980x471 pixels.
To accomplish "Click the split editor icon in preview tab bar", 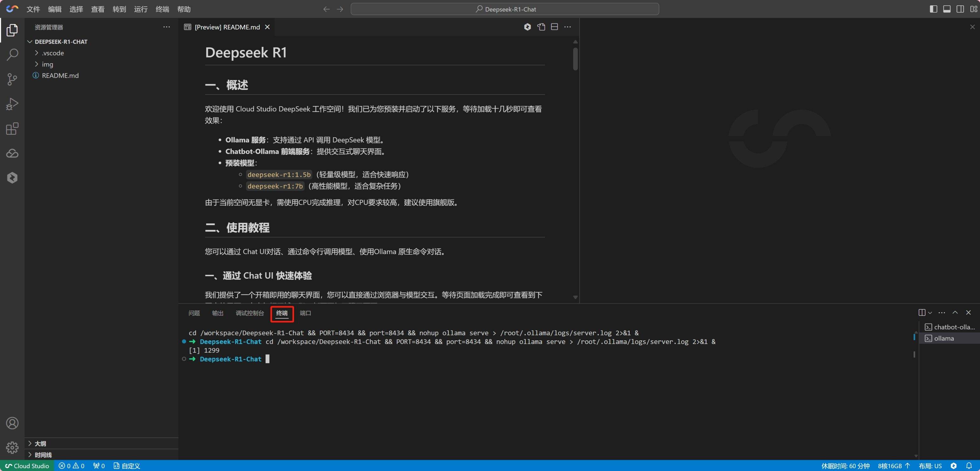I will click(554, 27).
